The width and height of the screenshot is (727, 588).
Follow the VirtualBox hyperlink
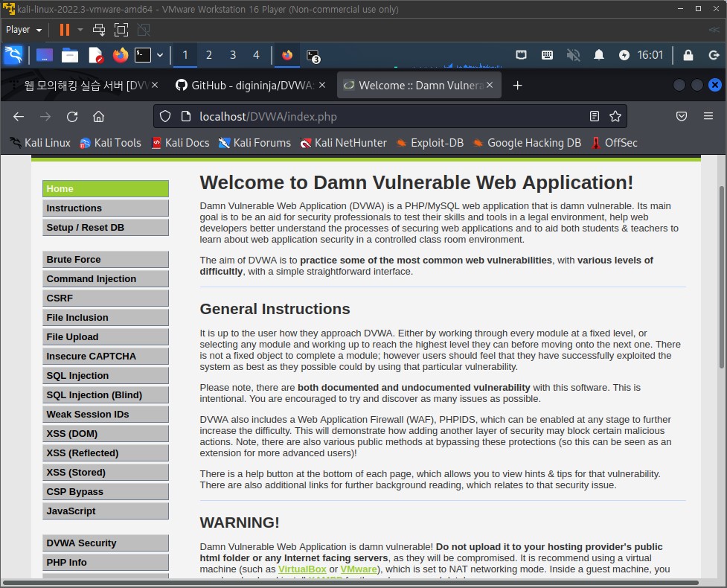(x=302, y=569)
